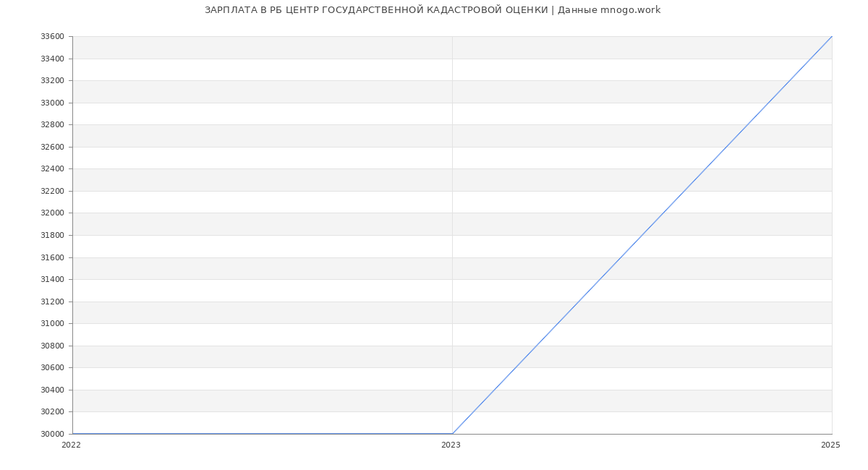
Task: Select the 31400 y-axis label
Action: [52, 280]
